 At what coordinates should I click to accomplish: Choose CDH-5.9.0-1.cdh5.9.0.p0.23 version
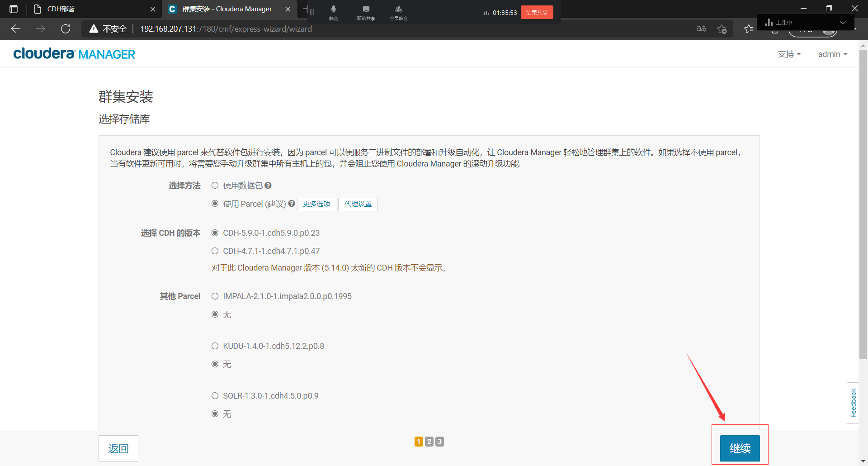[215, 233]
